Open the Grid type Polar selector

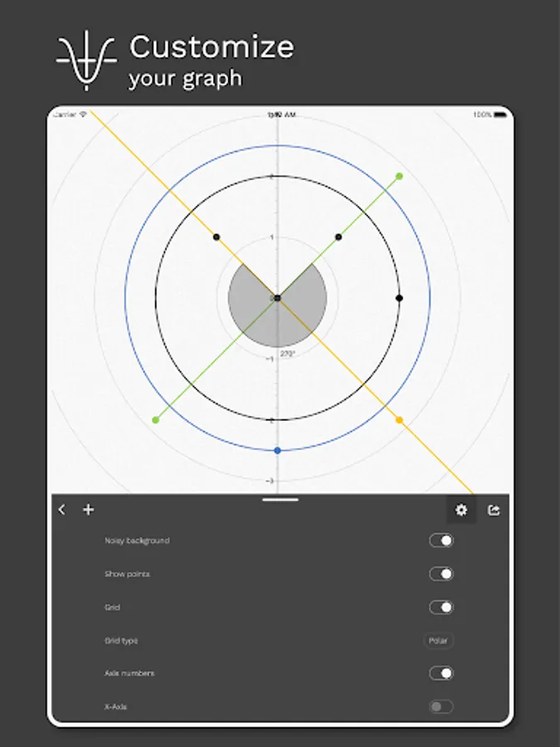pos(438,640)
